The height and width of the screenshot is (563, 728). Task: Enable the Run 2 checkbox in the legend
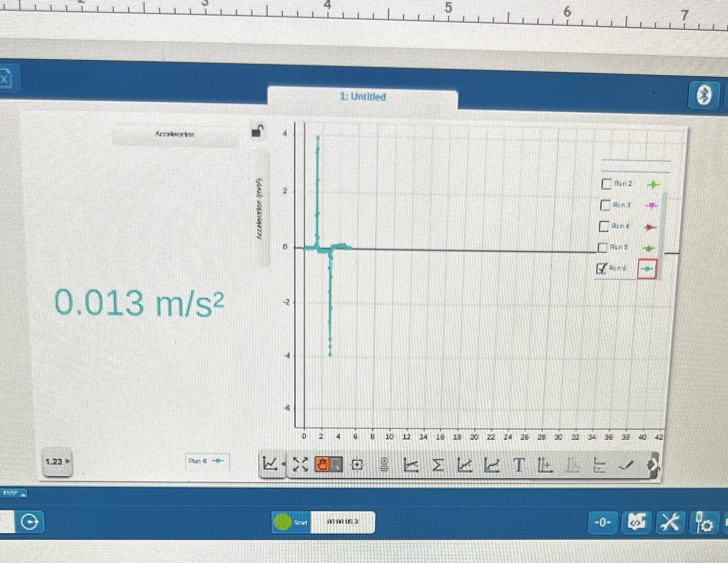[606, 184]
